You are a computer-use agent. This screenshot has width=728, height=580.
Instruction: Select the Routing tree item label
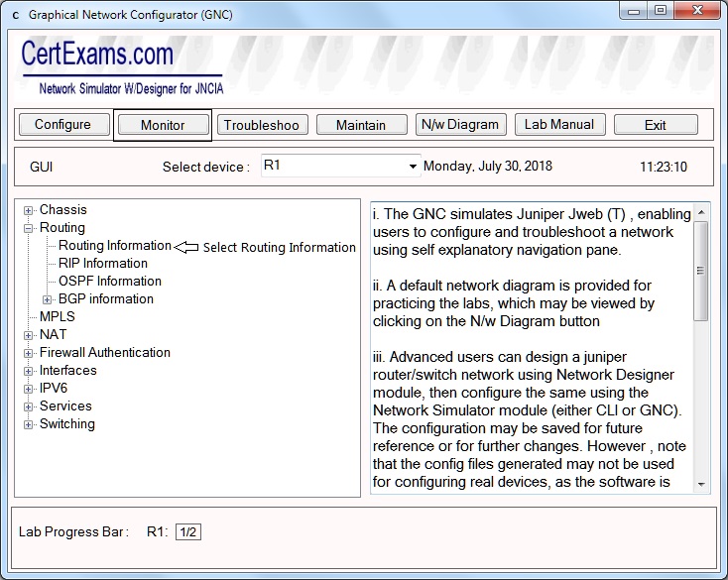[x=62, y=228]
